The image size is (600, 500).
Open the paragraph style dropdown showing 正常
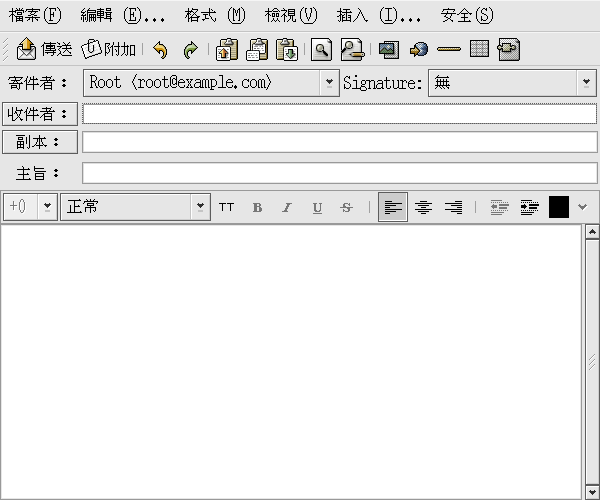(200, 208)
